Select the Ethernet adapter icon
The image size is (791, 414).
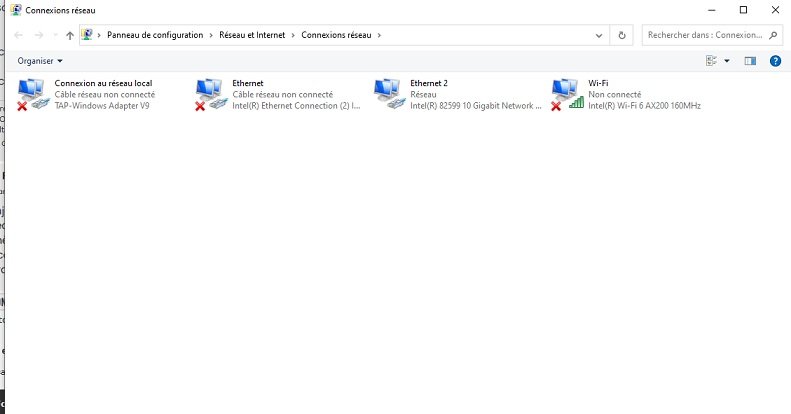(211, 93)
